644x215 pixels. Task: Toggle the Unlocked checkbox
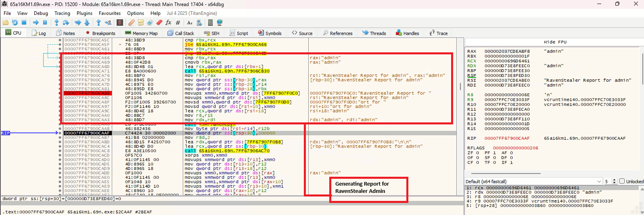622,182
